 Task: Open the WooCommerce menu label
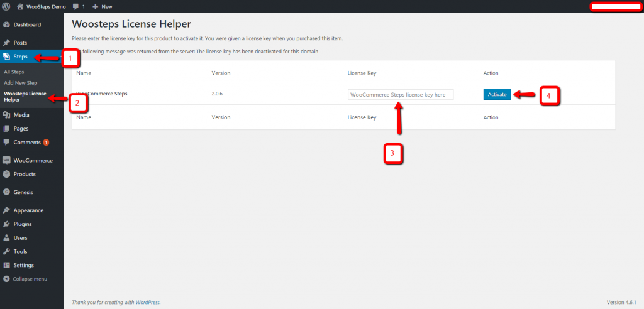[x=33, y=160]
